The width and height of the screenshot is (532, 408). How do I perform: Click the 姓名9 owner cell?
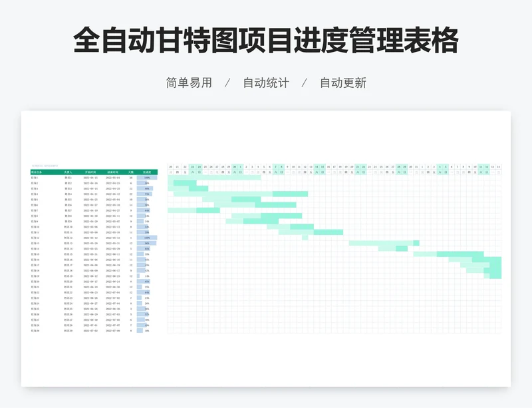click(68, 222)
